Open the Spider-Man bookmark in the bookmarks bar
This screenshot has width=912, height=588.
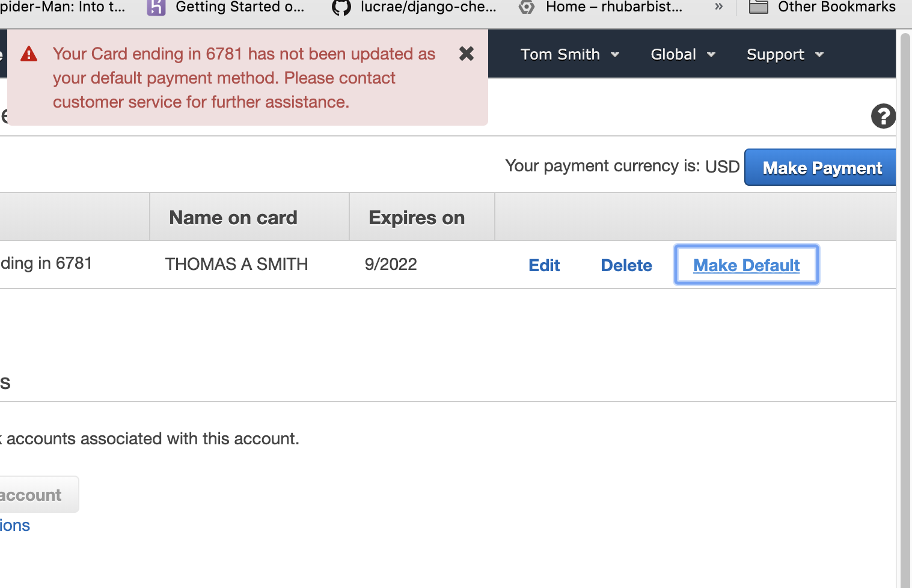pos(63,7)
